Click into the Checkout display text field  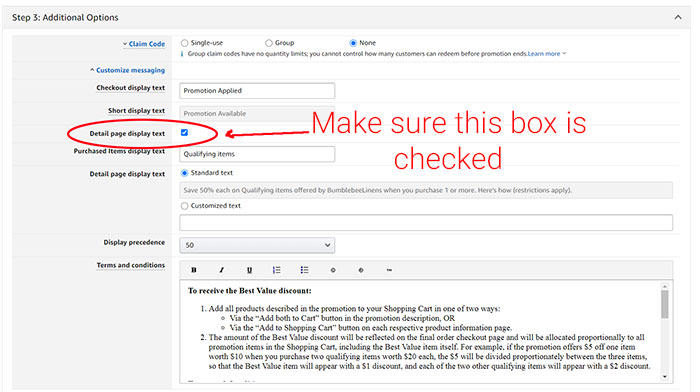pos(257,91)
